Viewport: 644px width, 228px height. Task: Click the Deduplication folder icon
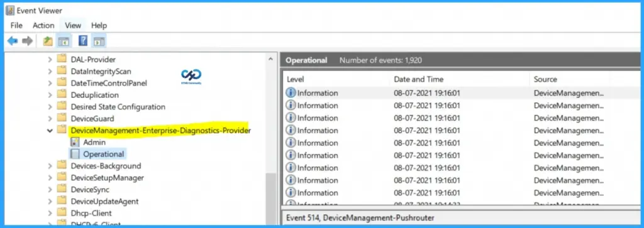[x=62, y=95]
